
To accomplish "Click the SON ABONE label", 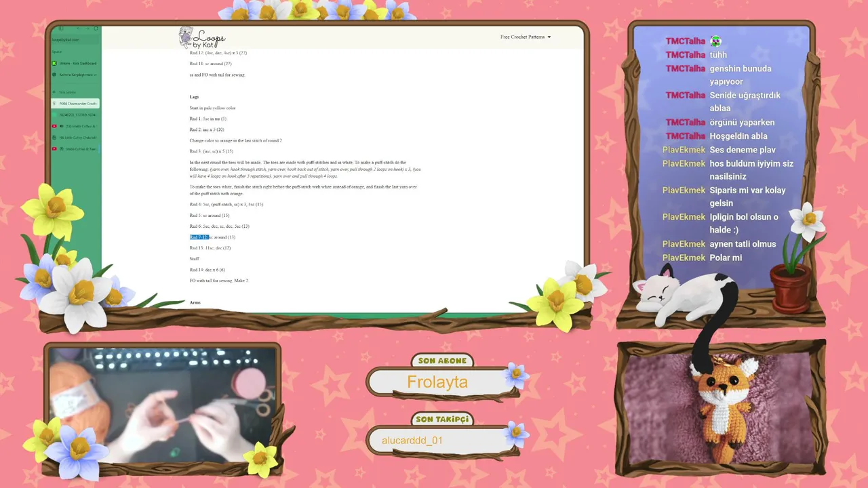I will point(442,361).
